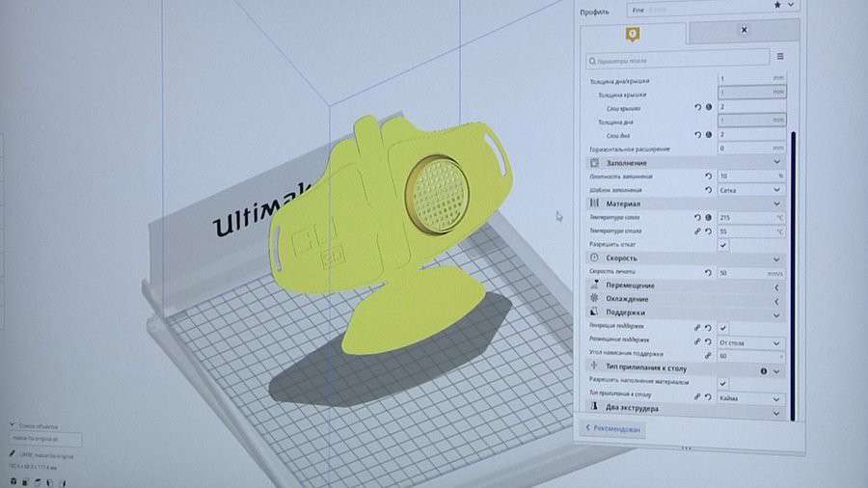
Task: Expand the Перемещение settings section
Action: click(x=686, y=286)
